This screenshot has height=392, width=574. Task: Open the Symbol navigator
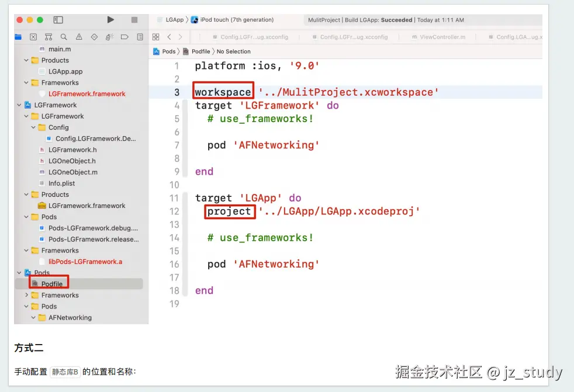[49, 37]
